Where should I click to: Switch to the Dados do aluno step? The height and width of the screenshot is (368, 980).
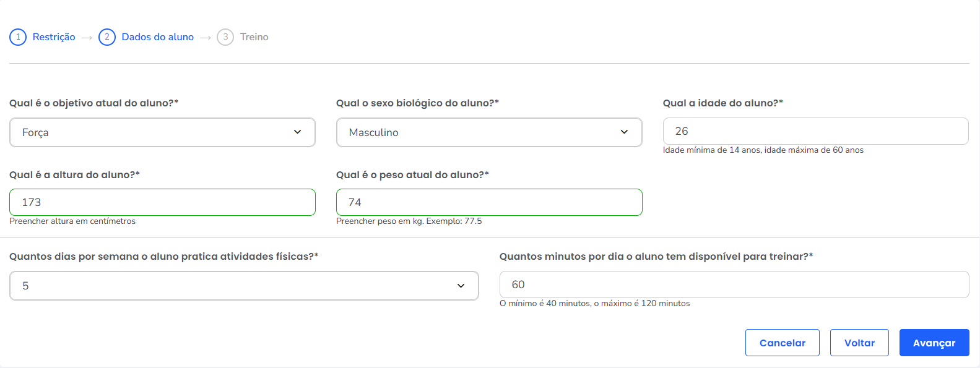158,37
